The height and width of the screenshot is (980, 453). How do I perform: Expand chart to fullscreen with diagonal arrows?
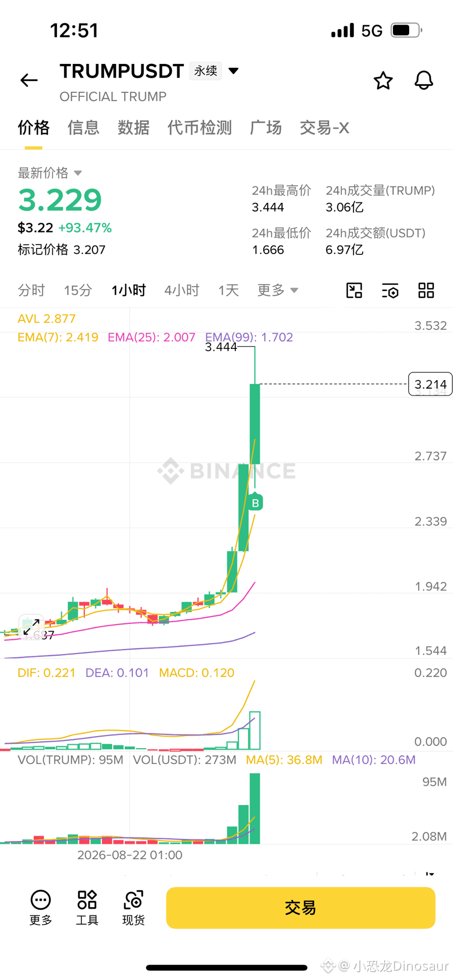31,627
